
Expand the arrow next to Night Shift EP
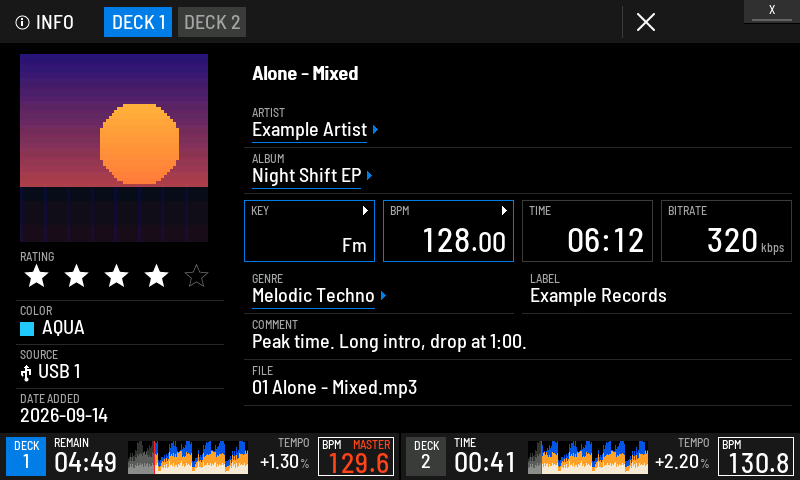point(369,175)
